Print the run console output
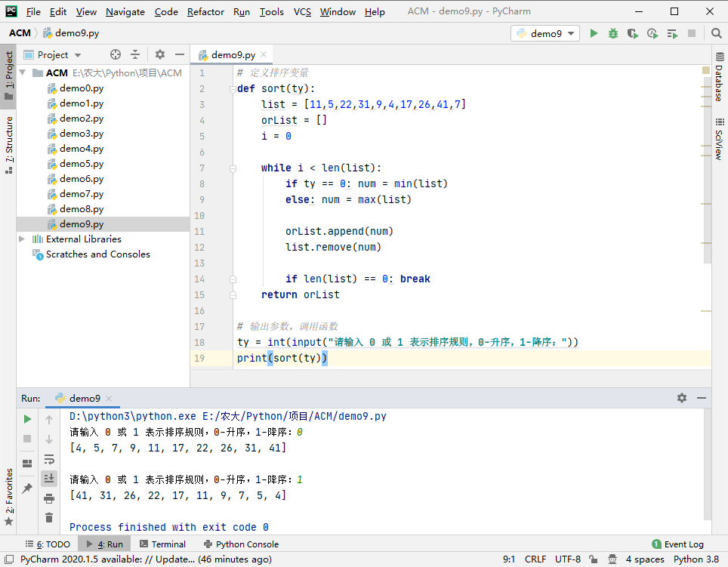This screenshot has width=728, height=567. pos(49,498)
